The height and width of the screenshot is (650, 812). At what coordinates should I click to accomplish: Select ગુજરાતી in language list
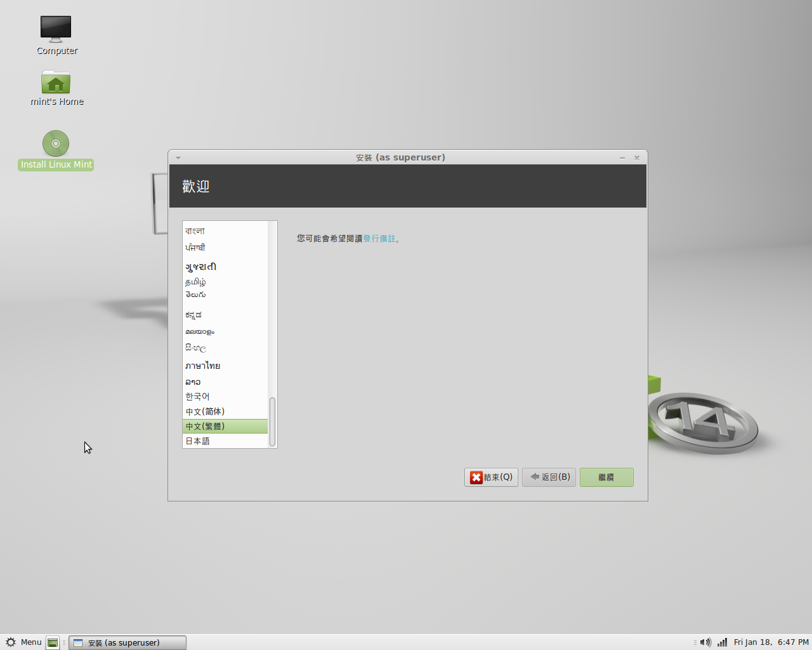point(225,267)
